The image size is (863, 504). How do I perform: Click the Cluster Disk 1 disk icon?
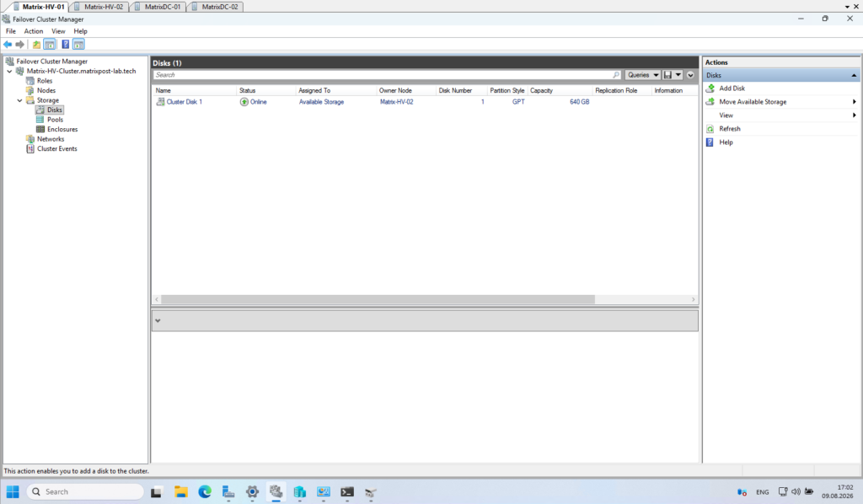tap(160, 102)
